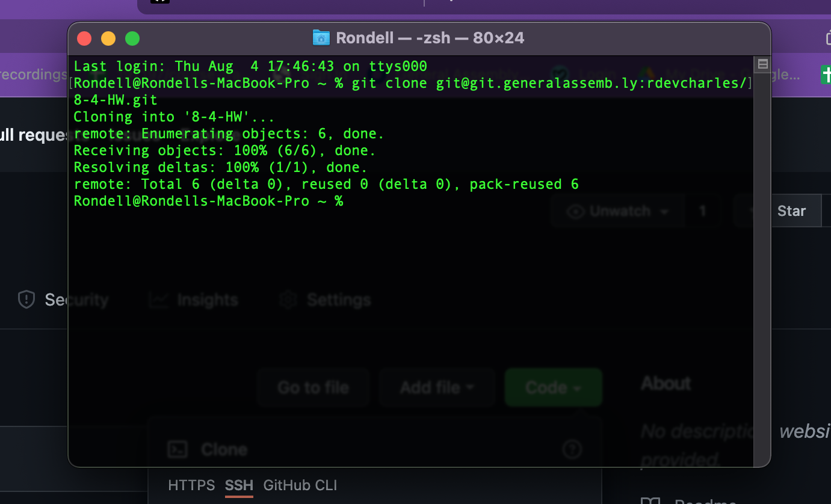
Task: Click the eye icon on the Unwatch button
Action: point(576,211)
